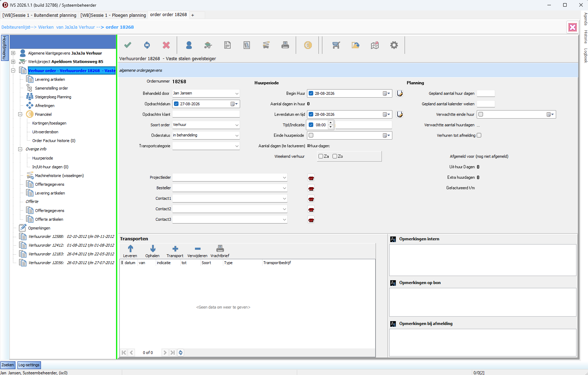Click the wheelbarrow project icon in toolbar
Screen dimensions: 588x375
pyautogui.click(x=208, y=45)
